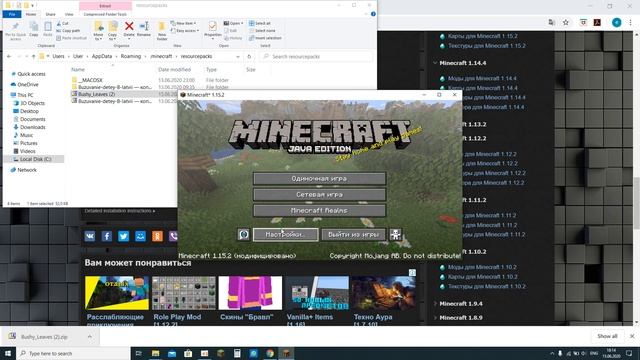Click Multiplayer (Сетевая игра) button
640x360 pixels.
pos(319,194)
